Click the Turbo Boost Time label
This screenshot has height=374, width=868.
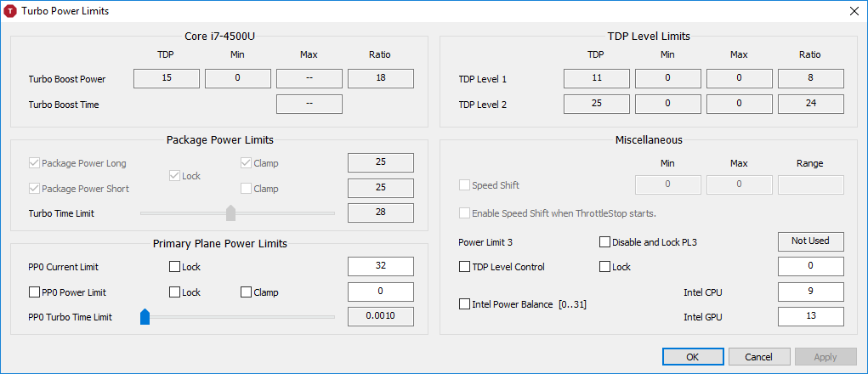(64, 104)
